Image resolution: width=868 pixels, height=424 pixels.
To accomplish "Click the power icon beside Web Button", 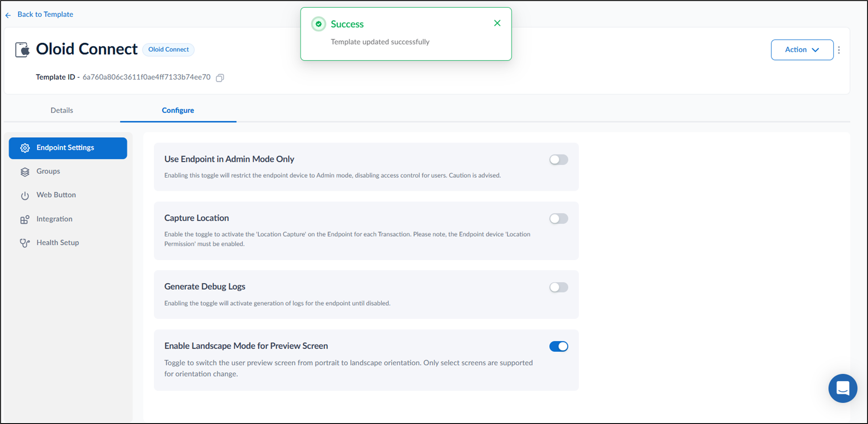I will pos(25,196).
